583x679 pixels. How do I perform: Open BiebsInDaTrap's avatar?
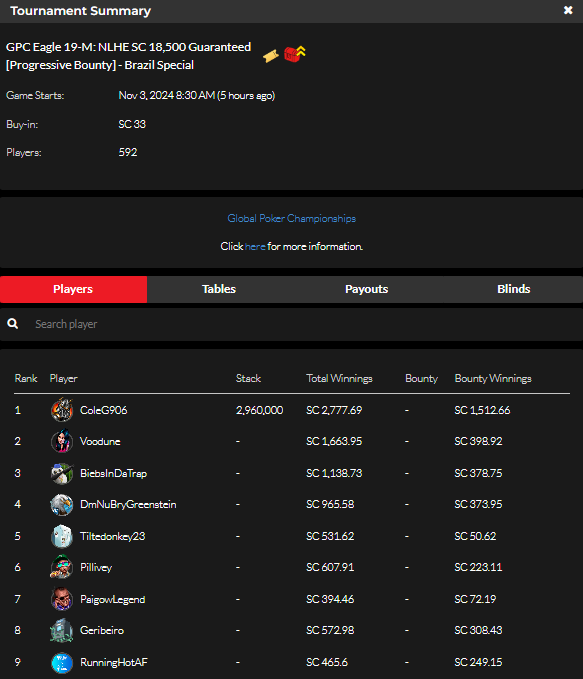pos(62,473)
